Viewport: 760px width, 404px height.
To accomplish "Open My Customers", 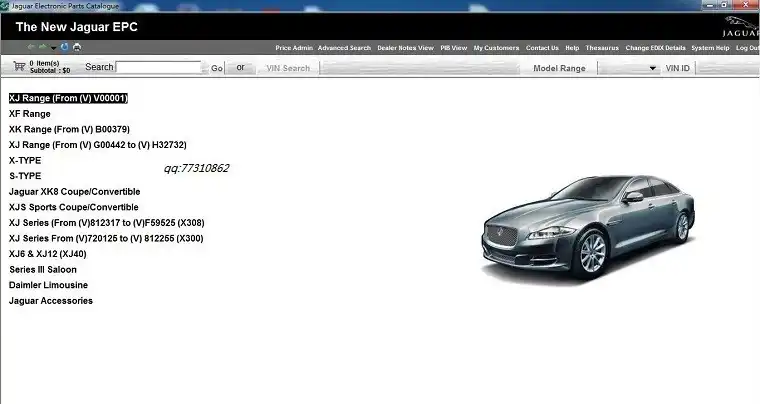I will coord(496,48).
